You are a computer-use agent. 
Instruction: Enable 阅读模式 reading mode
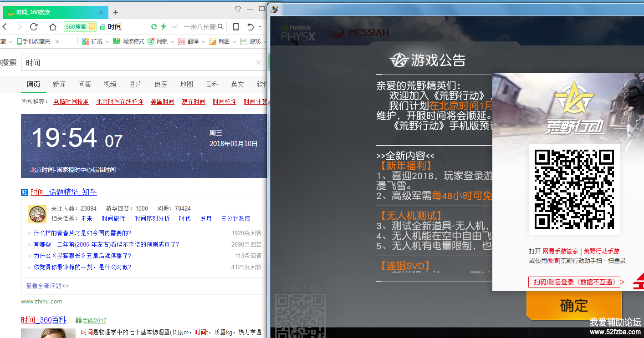129,41
